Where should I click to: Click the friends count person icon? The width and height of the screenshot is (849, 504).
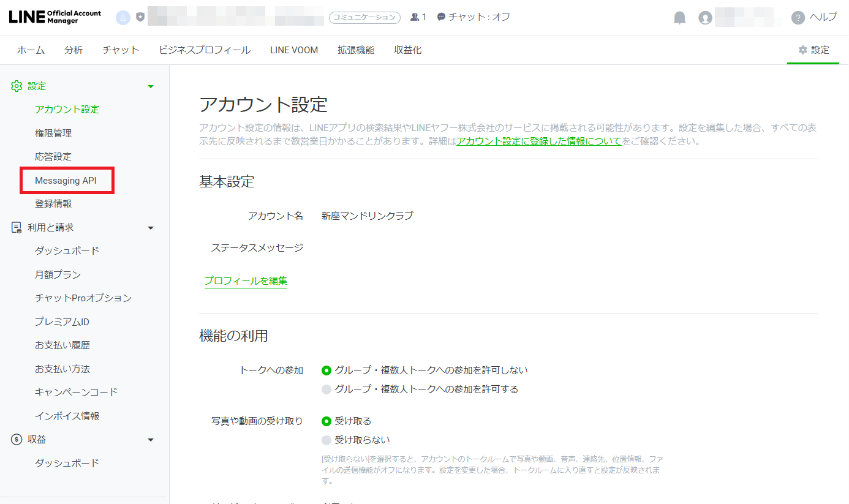tap(415, 17)
